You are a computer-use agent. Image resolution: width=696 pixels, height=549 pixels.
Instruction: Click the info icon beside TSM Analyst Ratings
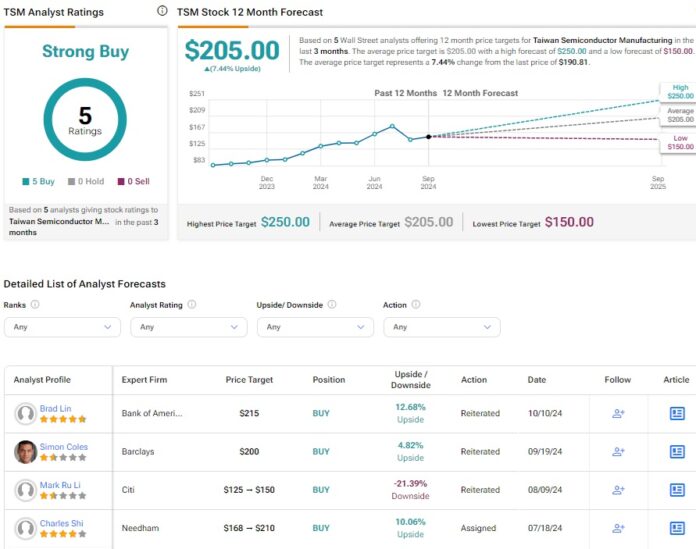click(163, 11)
